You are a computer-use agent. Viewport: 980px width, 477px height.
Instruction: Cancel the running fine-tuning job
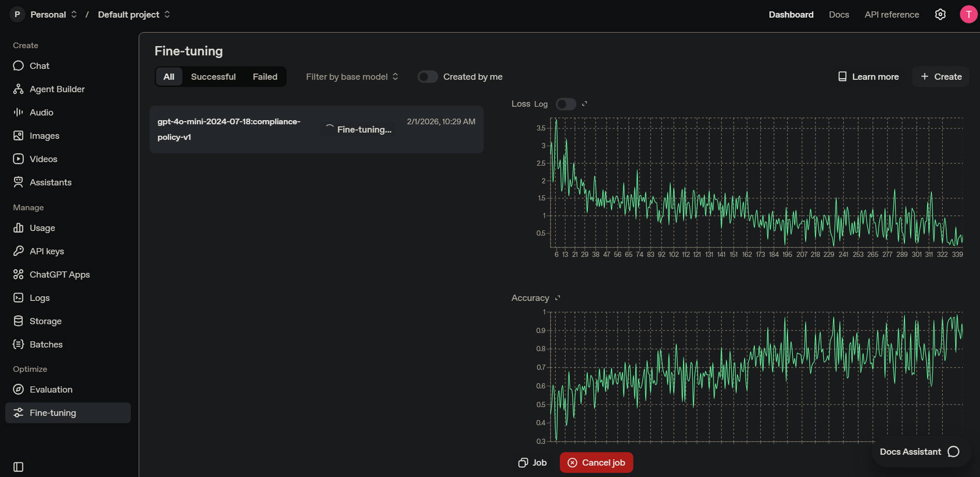(x=596, y=462)
